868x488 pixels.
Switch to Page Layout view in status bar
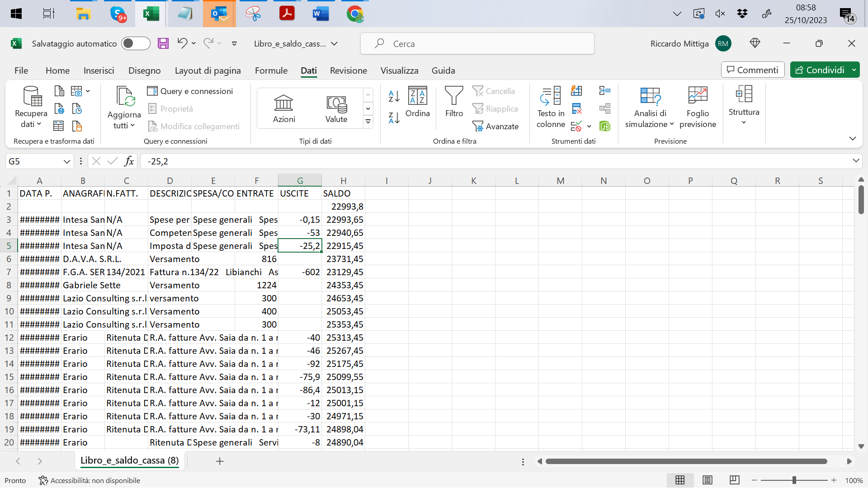click(x=708, y=480)
